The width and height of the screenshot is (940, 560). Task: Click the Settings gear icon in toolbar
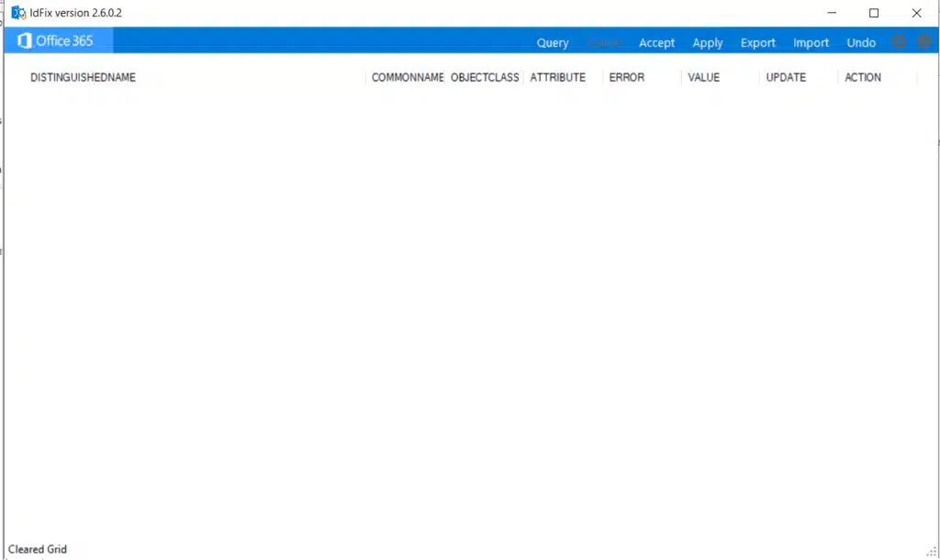tap(899, 42)
